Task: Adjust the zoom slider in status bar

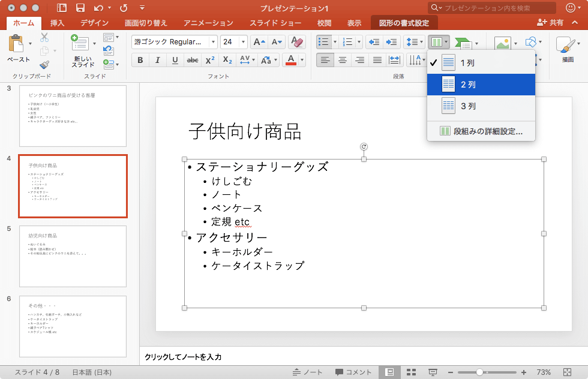Action: (x=479, y=372)
